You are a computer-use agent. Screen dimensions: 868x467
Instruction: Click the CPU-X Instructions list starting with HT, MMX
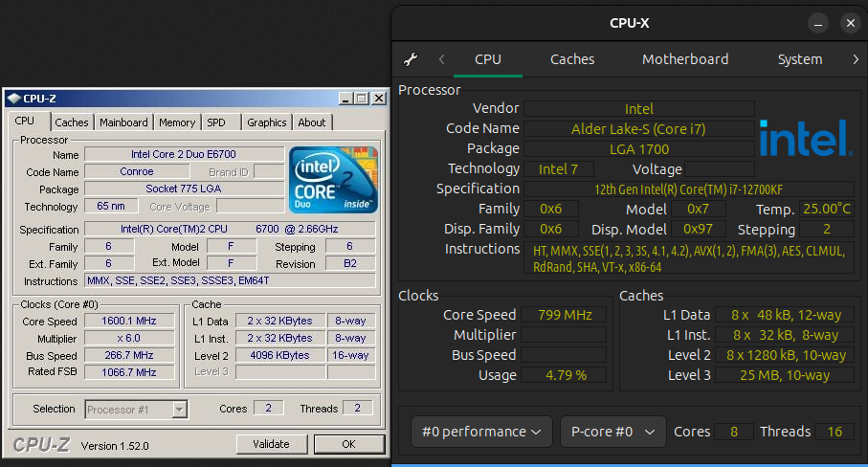point(689,258)
